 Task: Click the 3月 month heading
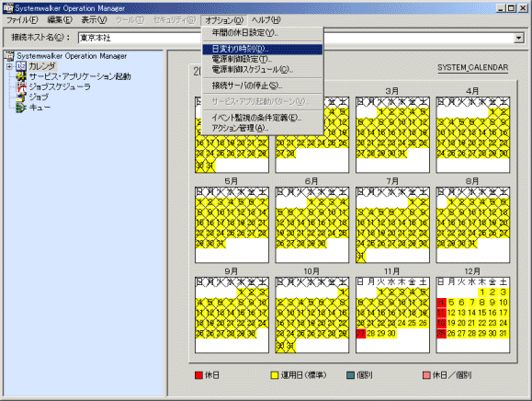pos(391,91)
